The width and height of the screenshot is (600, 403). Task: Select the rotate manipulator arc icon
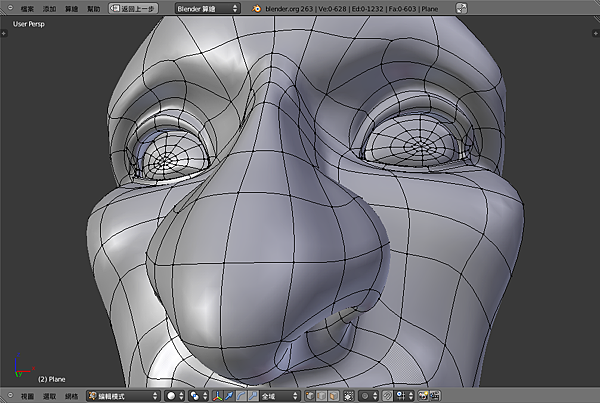tap(243, 396)
